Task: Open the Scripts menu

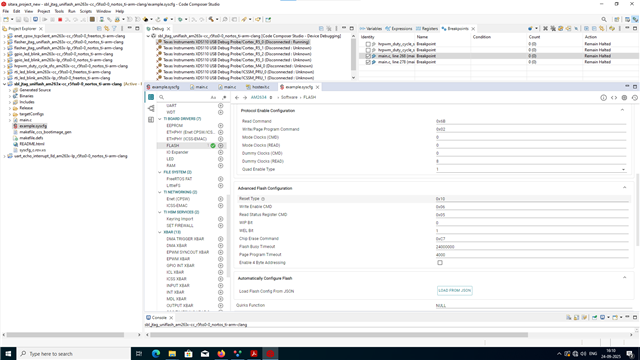Action: click(86, 11)
